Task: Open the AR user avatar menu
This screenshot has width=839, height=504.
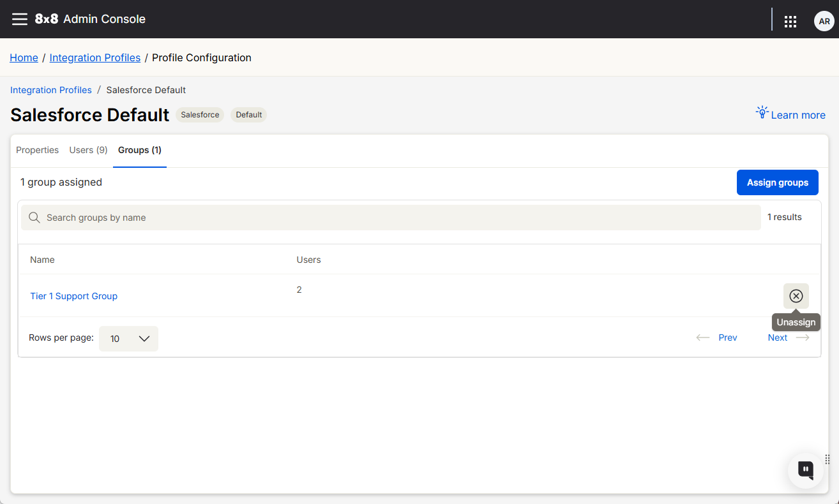Action: pyautogui.click(x=824, y=21)
